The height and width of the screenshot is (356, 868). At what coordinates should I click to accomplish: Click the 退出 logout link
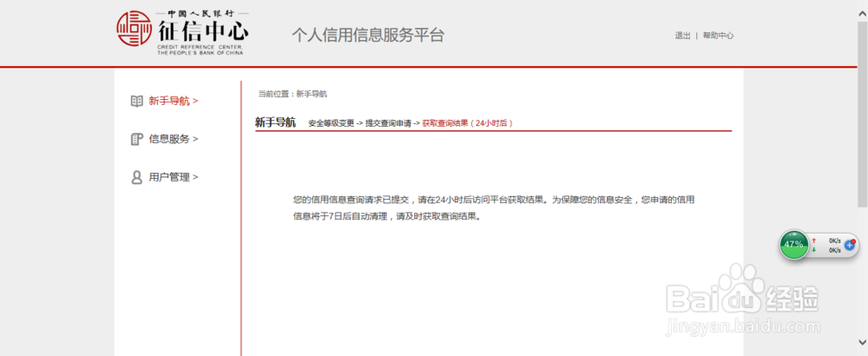pyautogui.click(x=682, y=36)
